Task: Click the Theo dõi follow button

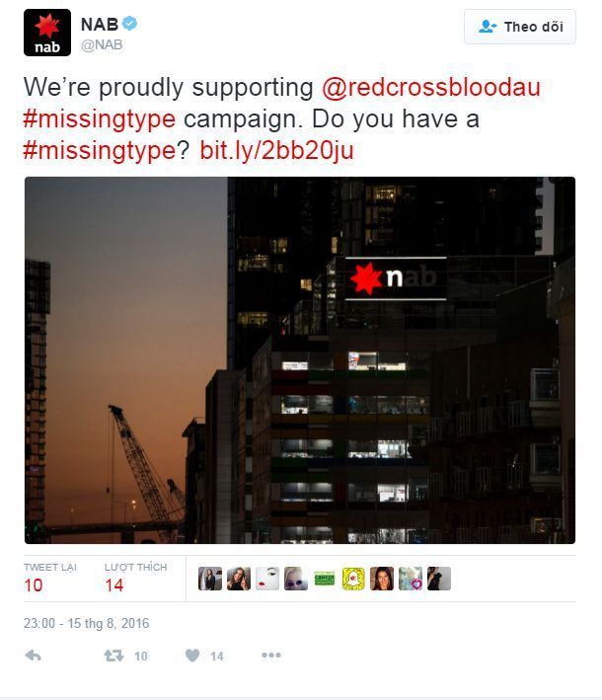Action: click(520, 27)
